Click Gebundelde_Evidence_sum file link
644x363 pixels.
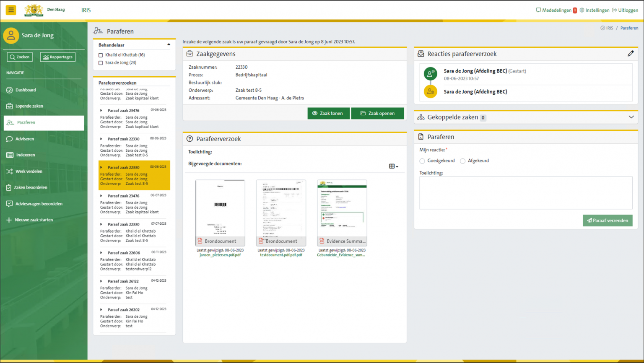(341, 255)
